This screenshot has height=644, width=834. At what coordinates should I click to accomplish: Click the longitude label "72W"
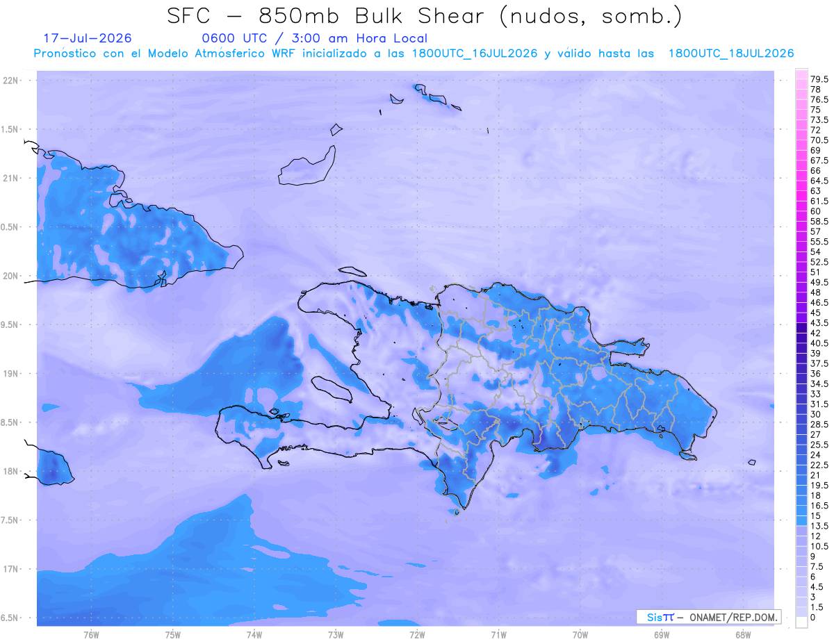pyautogui.click(x=417, y=634)
